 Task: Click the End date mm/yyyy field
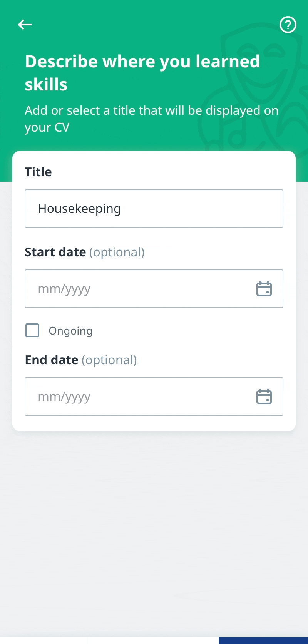pyautogui.click(x=154, y=396)
